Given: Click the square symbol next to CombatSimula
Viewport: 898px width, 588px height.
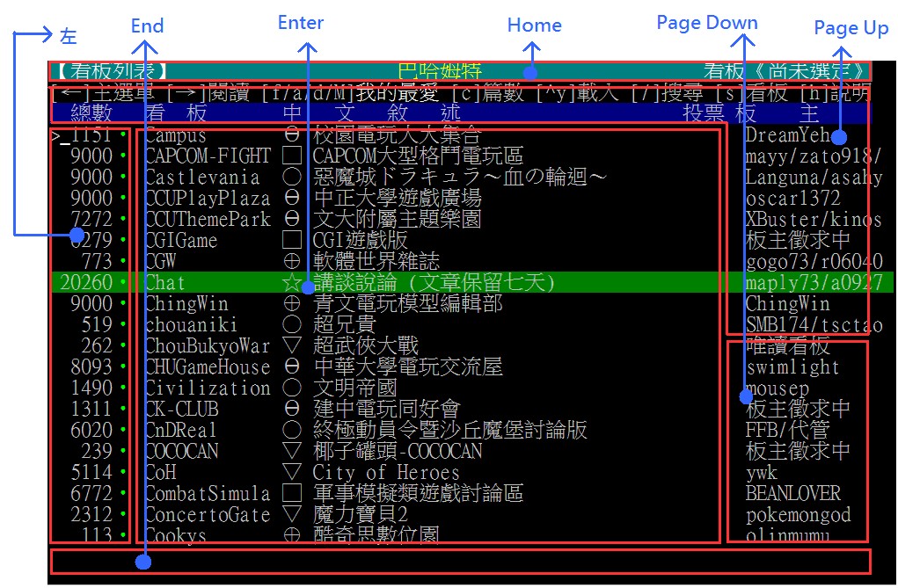Looking at the screenshot, I should click(291, 494).
